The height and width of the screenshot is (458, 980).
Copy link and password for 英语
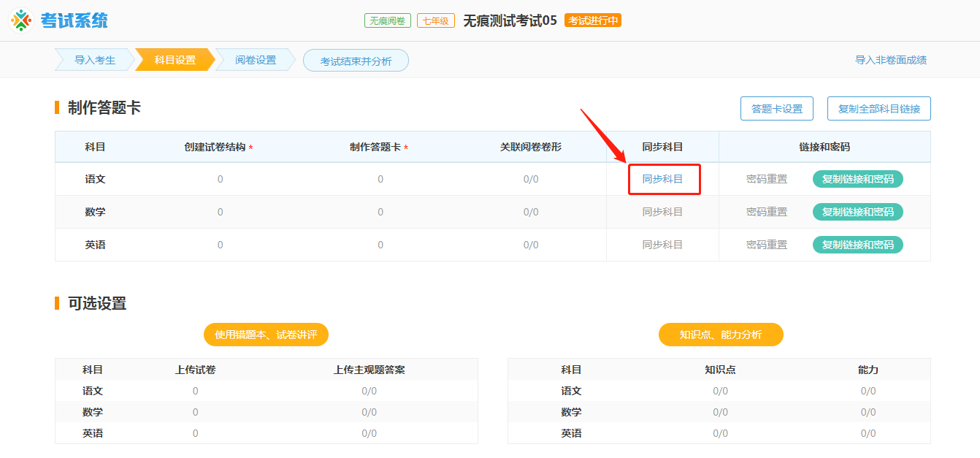(858, 244)
